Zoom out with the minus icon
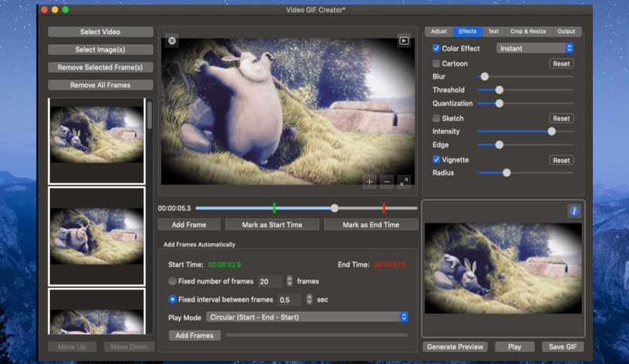The width and height of the screenshot is (629, 364). tap(387, 181)
